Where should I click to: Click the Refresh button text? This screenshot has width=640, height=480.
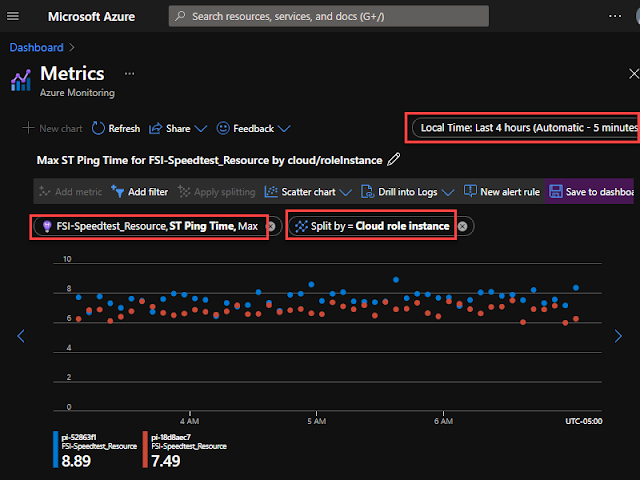point(124,129)
